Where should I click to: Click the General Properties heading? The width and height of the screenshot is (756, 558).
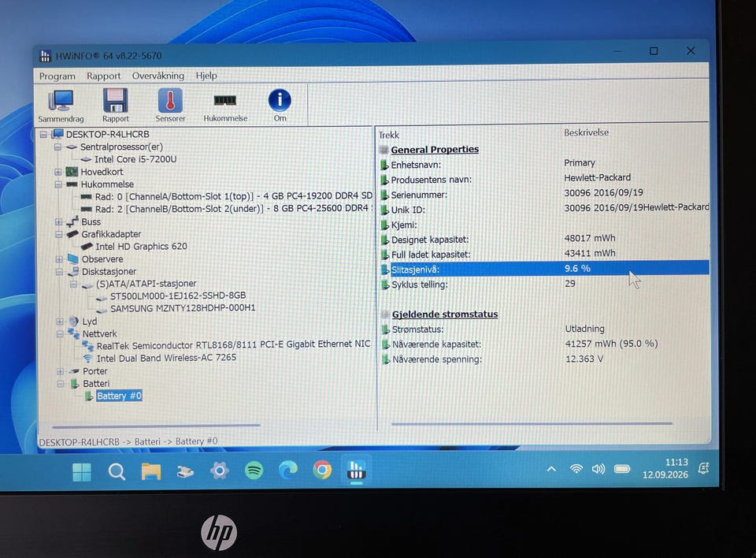[435, 150]
